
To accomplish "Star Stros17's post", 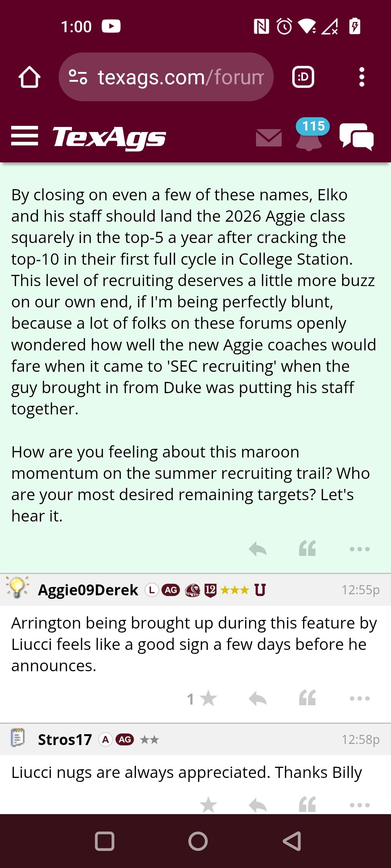I will [x=208, y=805].
